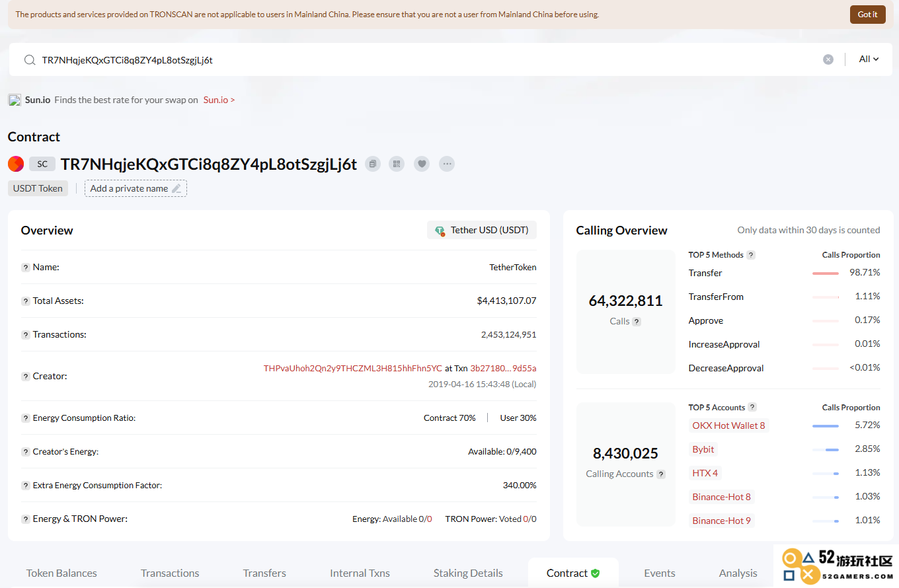This screenshot has width=899, height=588.
Task: Switch to the Staking Details tab
Action: (468, 573)
